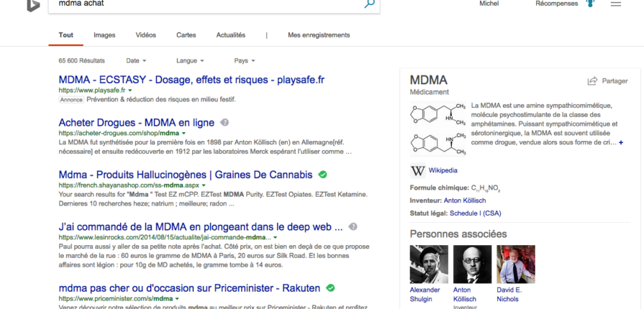
Task: Click the acheter-drogues.com/shop/mdma URL text
Action: 119,134
